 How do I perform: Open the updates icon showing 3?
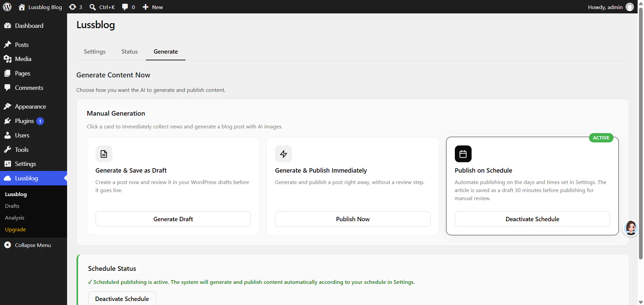pyautogui.click(x=72, y=7)
